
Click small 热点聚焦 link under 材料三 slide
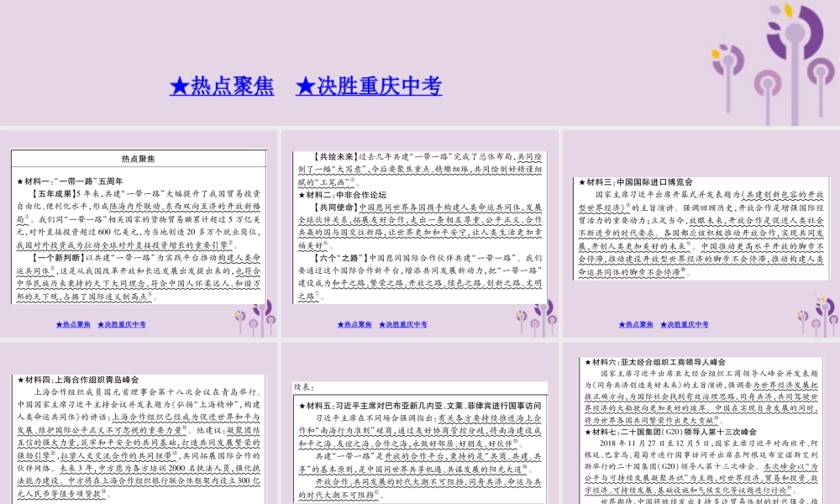(636, 324)
